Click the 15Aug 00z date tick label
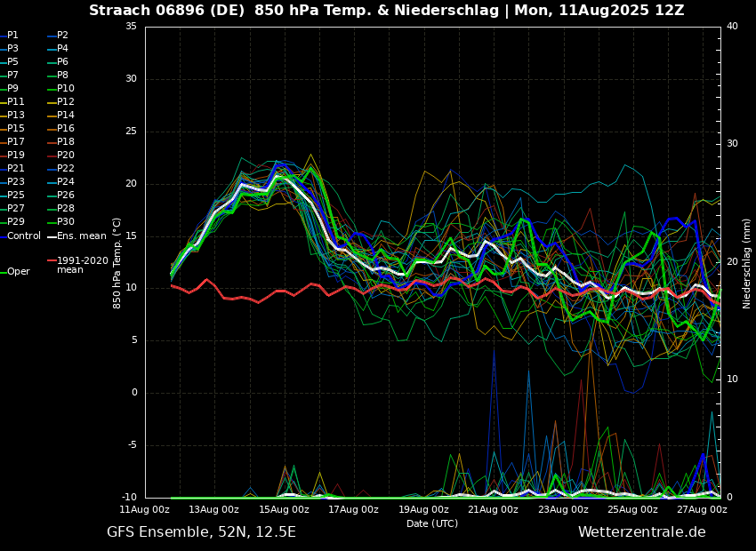The image size is (756, 551). [284, 510]
